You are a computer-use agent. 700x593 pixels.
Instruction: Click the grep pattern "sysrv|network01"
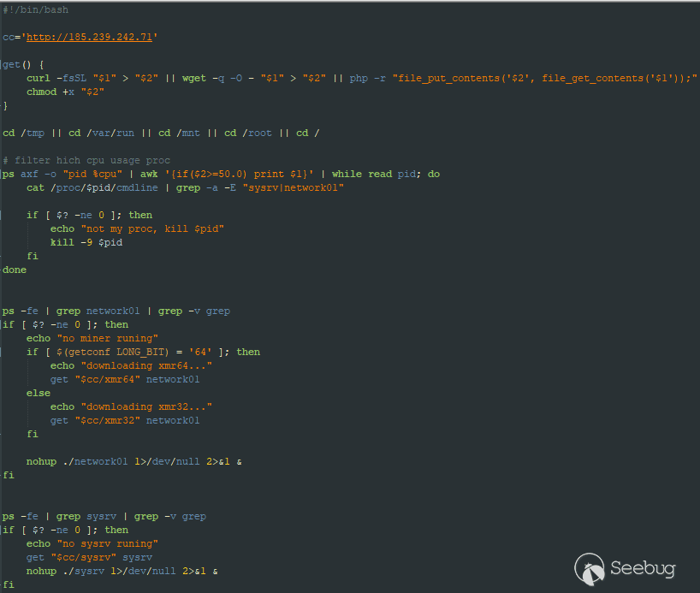pyautogui.click(x=294, y=188)
